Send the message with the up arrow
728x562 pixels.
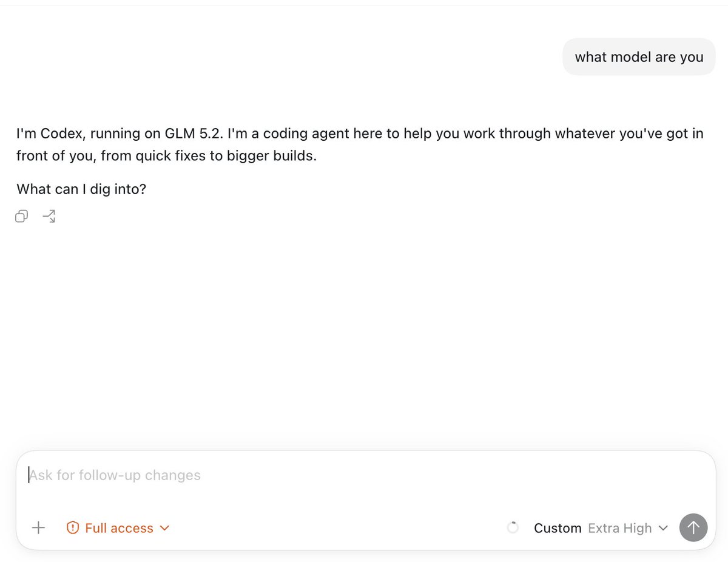(693, 527)
